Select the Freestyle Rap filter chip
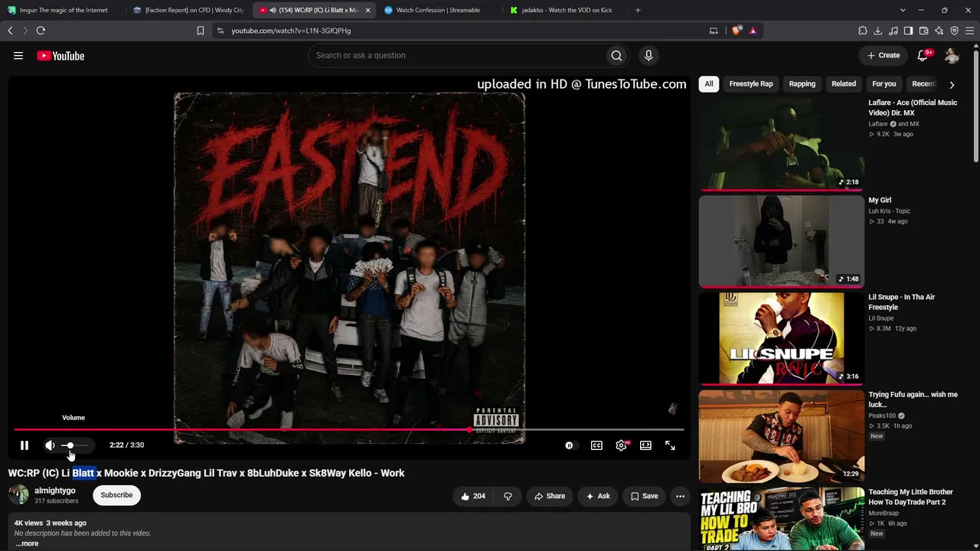Screen dimensions: 980x551 click(x=751, y=84)
